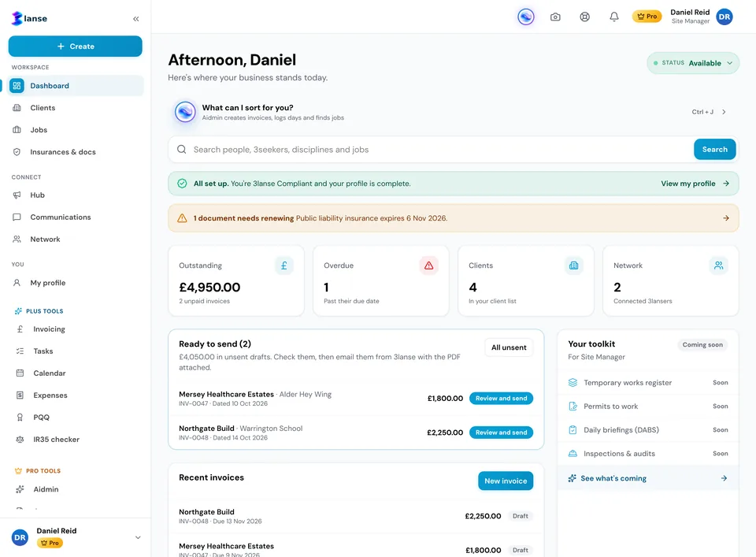Image resolution: width=756 pixels, height=557 pixels.
Task: Click the Inspections & audits hard hat icon
Action: (x=573, y=453)
